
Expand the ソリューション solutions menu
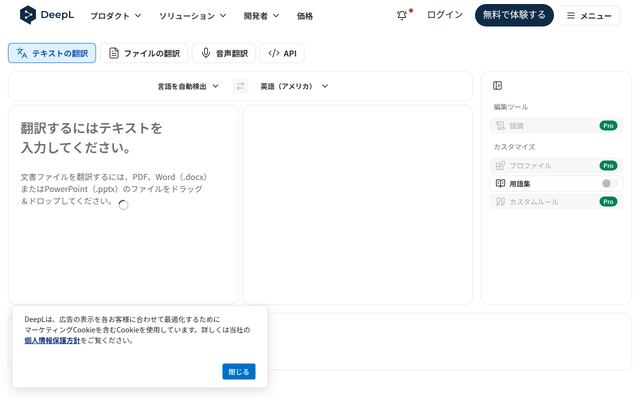coord(192,16)
